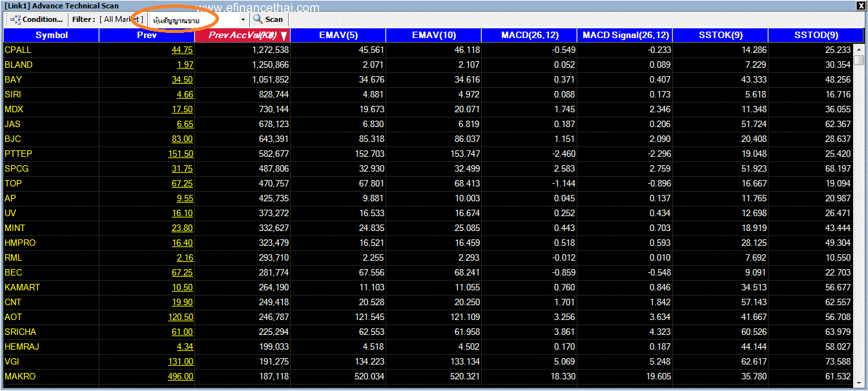Viewport: 868px width, 391px height.
Task: Click the PrevAccVal(K฿) sorted column header
Action: click(x=242, y=35)
